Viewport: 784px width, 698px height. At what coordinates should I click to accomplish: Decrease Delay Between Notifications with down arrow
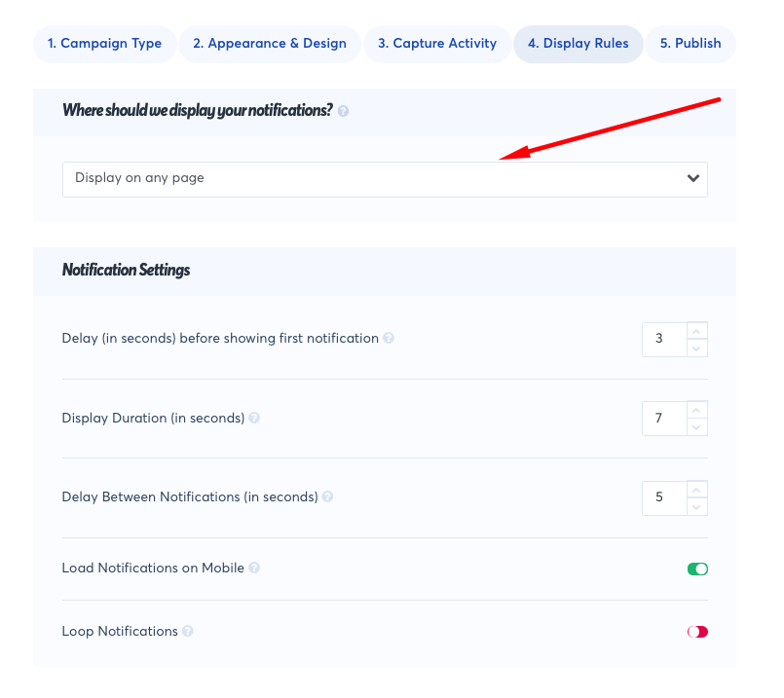point(696,506)
